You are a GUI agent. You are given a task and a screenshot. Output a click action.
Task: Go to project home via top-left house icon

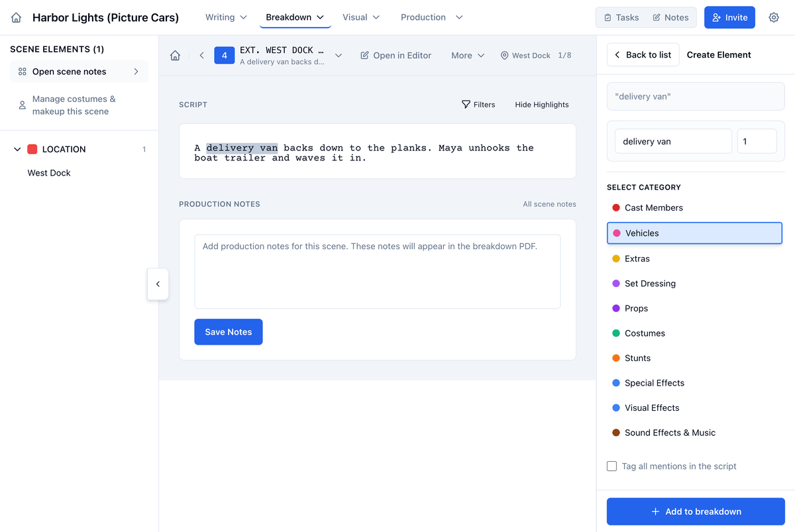pyautogui.click(x=17, y=18)
